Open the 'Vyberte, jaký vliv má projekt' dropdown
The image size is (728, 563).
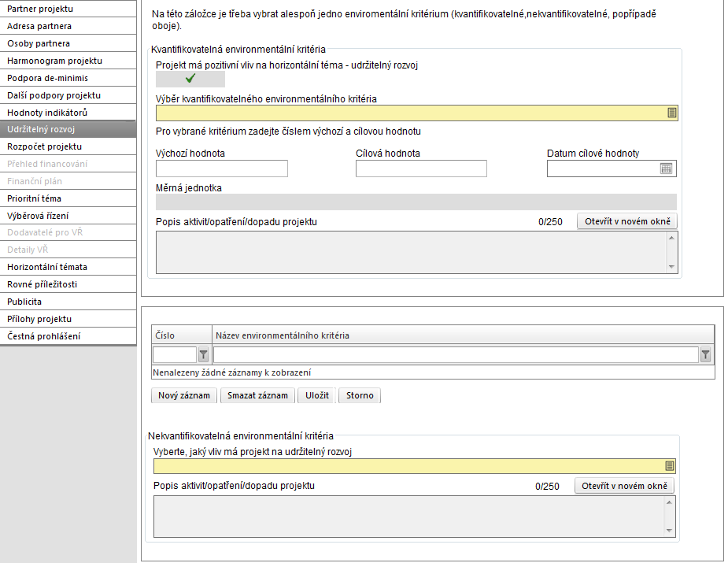[x=414, y=466]
